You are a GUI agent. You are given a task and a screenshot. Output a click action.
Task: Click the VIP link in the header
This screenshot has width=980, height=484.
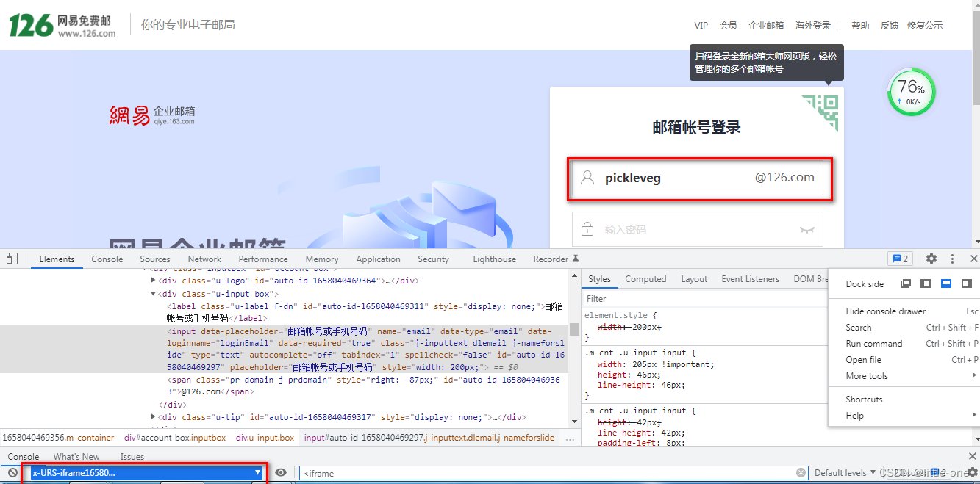(701, 26)
